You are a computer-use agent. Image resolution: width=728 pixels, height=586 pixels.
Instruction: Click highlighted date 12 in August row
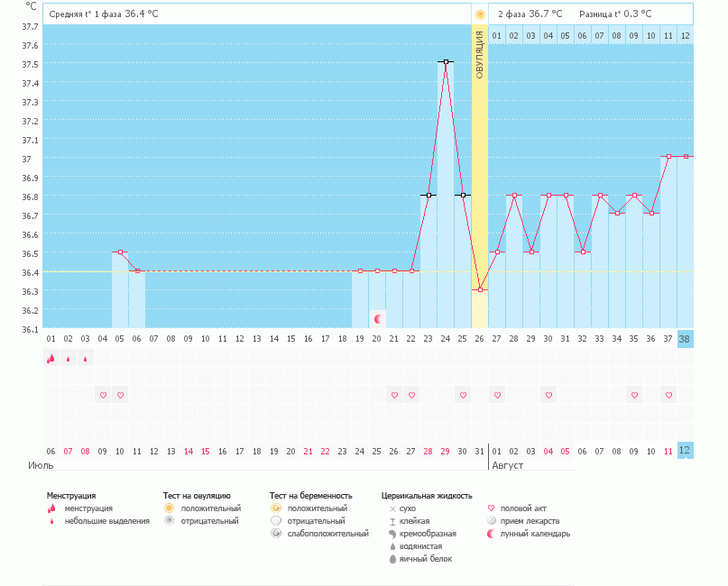coord(686,450)
